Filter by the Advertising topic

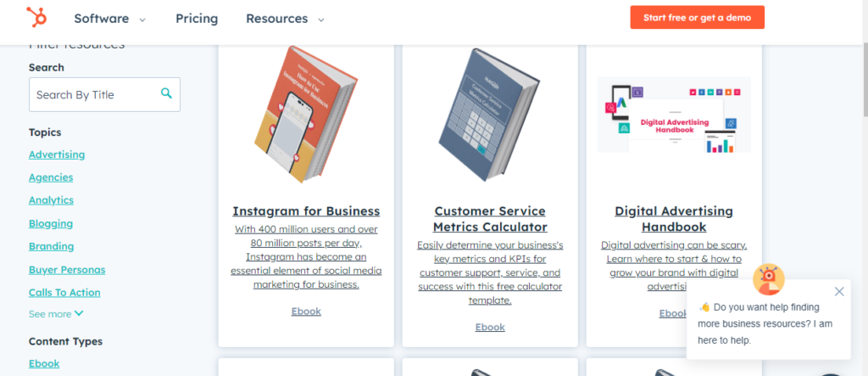click(57, 154)
